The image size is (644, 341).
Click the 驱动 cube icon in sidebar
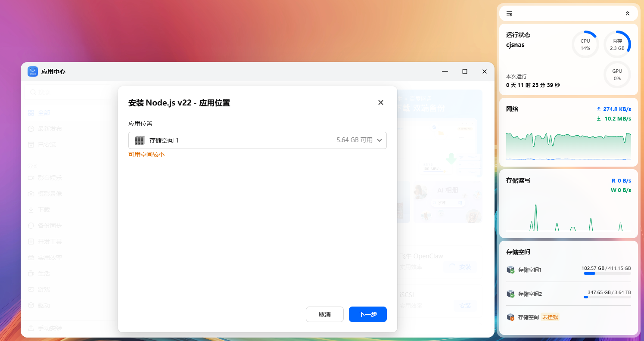(x=31, y=305)
